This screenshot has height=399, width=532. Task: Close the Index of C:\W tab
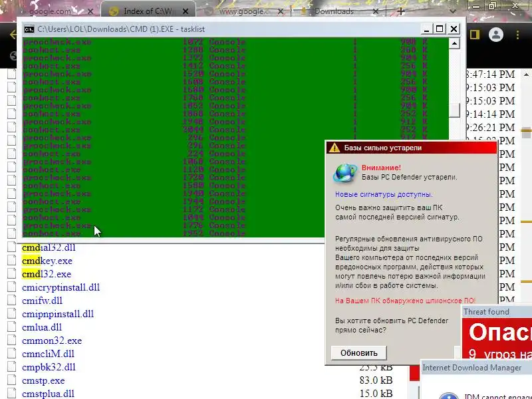coord(186,11)
